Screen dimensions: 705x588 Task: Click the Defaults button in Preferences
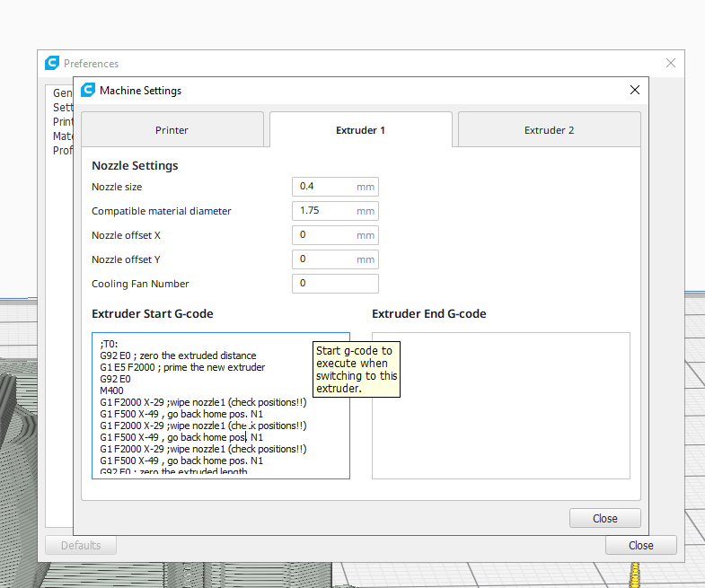click(x=81, y=545)
